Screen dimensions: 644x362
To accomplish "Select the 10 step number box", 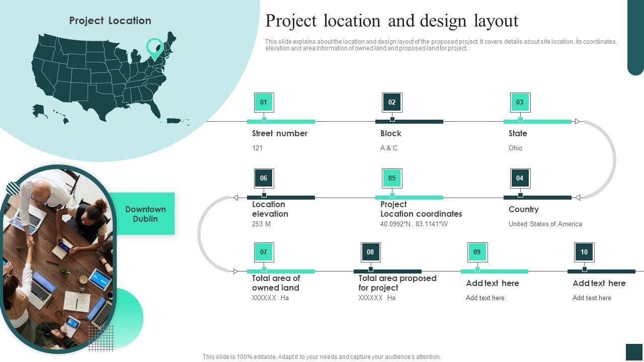I will [x=584, y=252].
